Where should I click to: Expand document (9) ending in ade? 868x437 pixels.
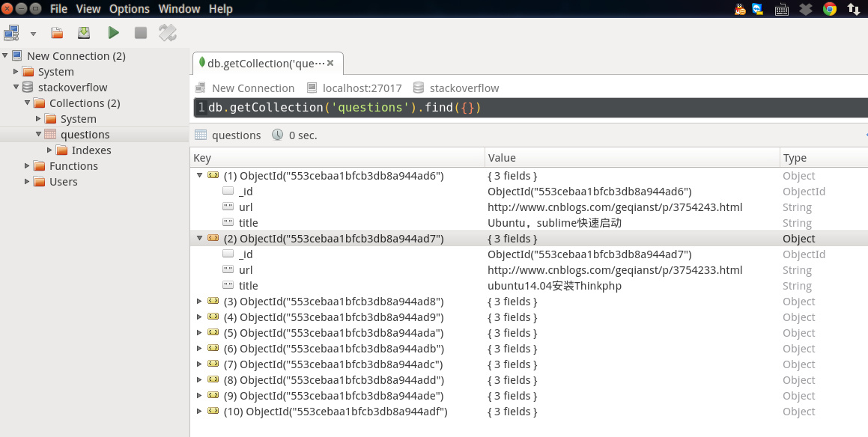[199, 395]
